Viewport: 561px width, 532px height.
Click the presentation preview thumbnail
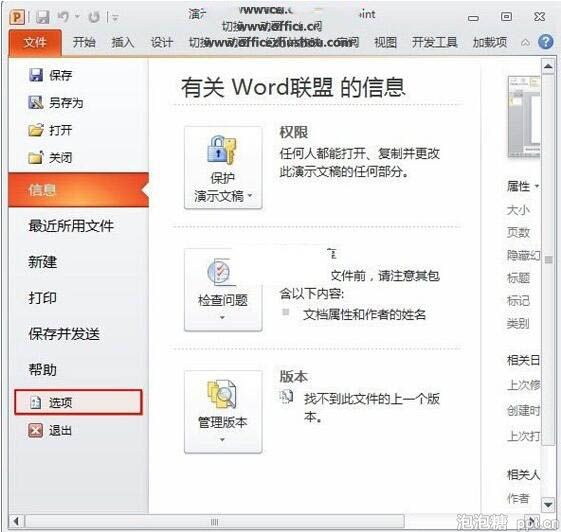(524, 117)
